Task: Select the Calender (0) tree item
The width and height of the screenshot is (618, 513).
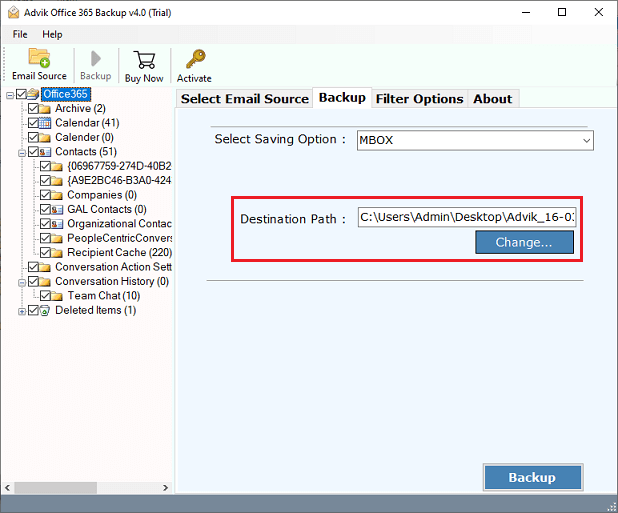Action: tap(84, 138)
